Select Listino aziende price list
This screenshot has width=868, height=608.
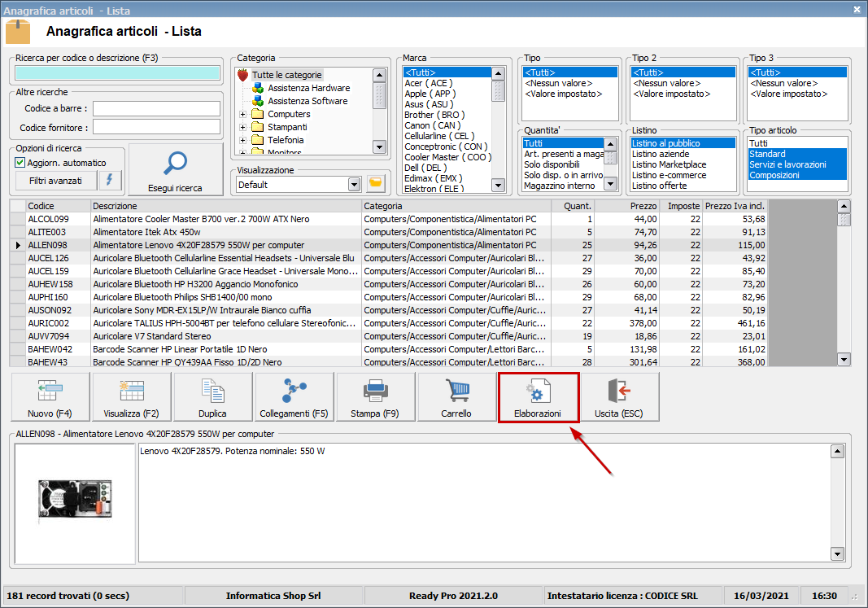coord(661,154)
